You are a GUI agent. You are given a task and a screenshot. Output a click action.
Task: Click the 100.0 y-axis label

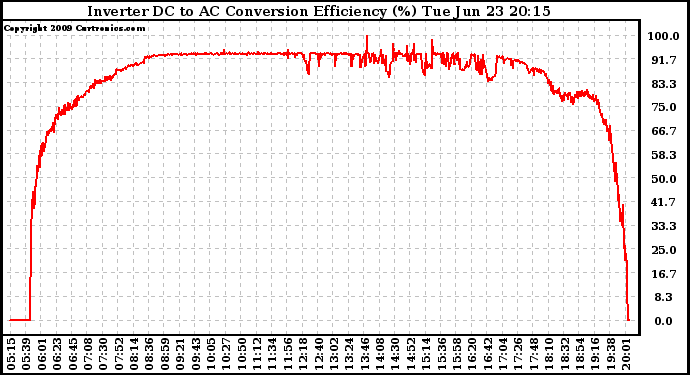point(663,36)
